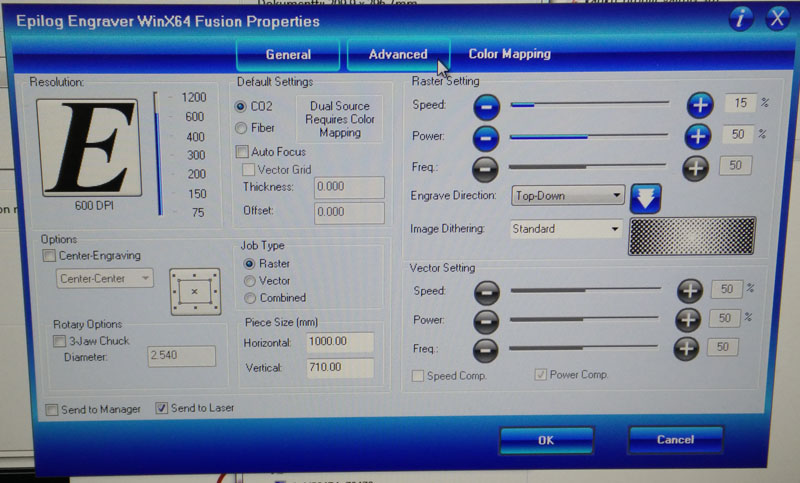Click the rotary Diameter input field
The width and height of the screenshot is (800, 483).
(x=181, y=356)
